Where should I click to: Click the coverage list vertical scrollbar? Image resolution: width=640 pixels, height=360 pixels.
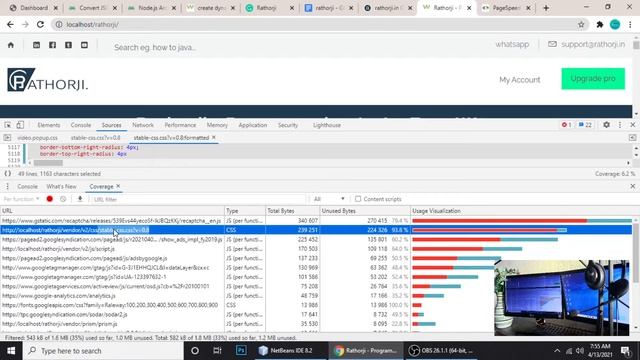[x=636, y=253]
